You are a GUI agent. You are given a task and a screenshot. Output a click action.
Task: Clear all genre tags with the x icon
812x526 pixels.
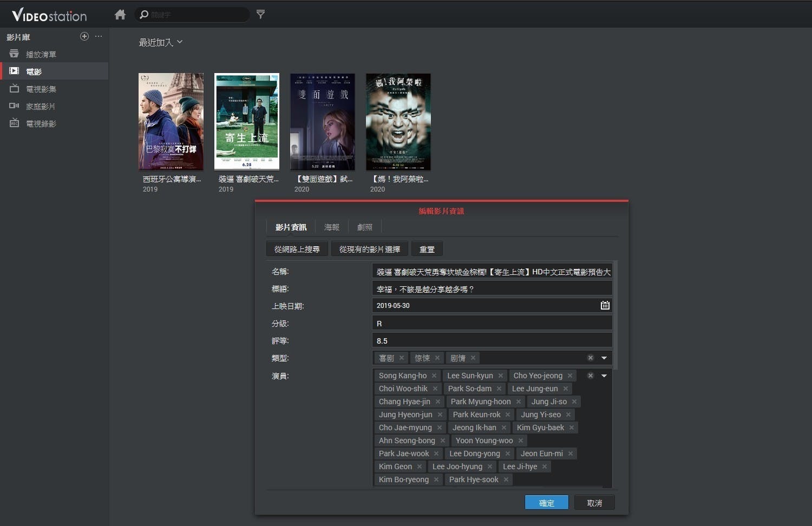point(591,358)
